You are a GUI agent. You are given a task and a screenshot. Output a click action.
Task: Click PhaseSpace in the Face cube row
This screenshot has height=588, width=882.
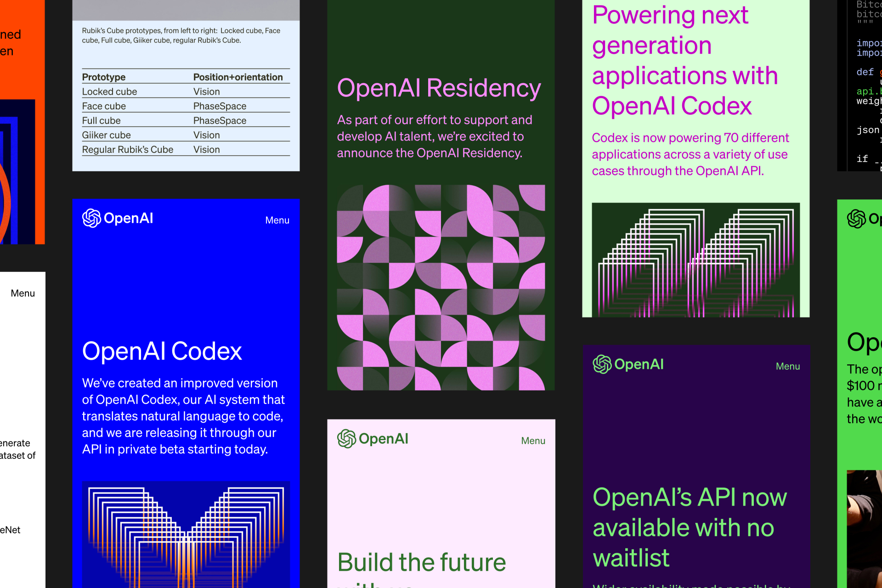(x=220, y=106)
